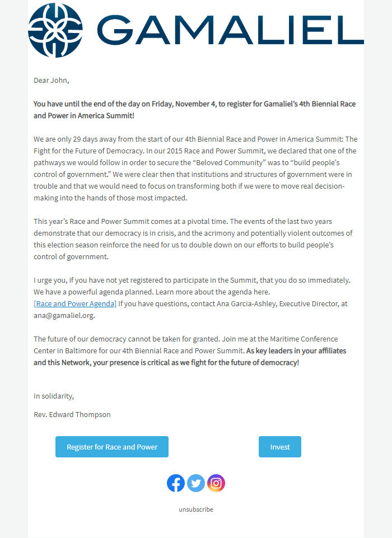Screen dimensions: 392x538
Task: Open the [Race and Power Agenda] link
Action: tap(75, 303)
